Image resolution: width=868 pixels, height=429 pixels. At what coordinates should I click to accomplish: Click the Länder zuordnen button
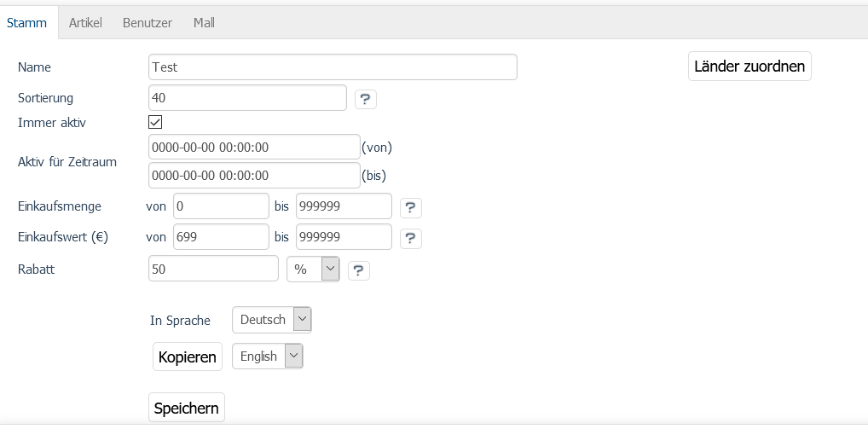point(749,66)
